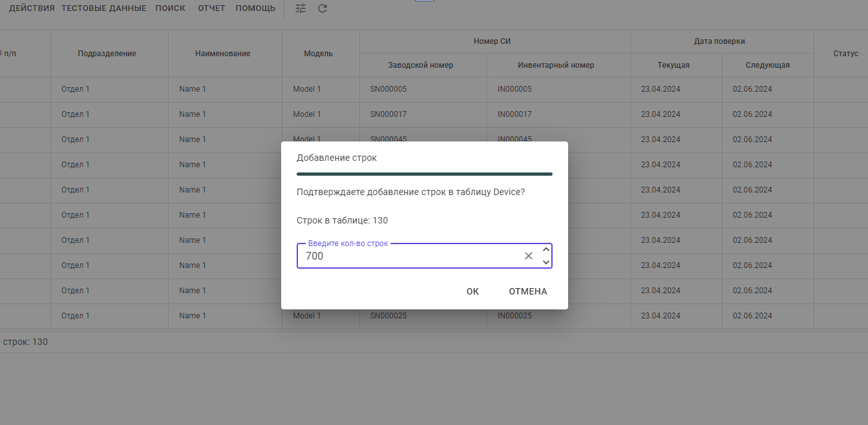Confirm adding rows with OK button
The height and width of the screenshot is (425, 868).
coord(472,291)
